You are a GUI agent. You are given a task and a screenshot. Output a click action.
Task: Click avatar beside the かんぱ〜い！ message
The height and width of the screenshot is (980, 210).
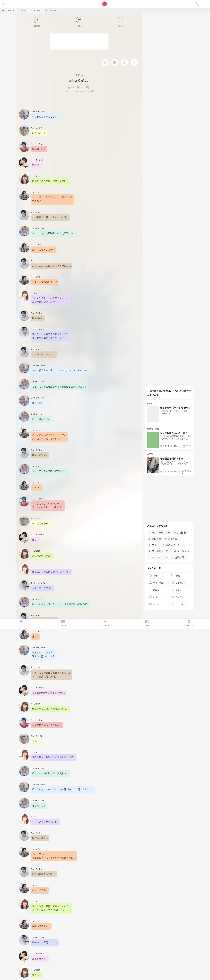tap(24, 147)
